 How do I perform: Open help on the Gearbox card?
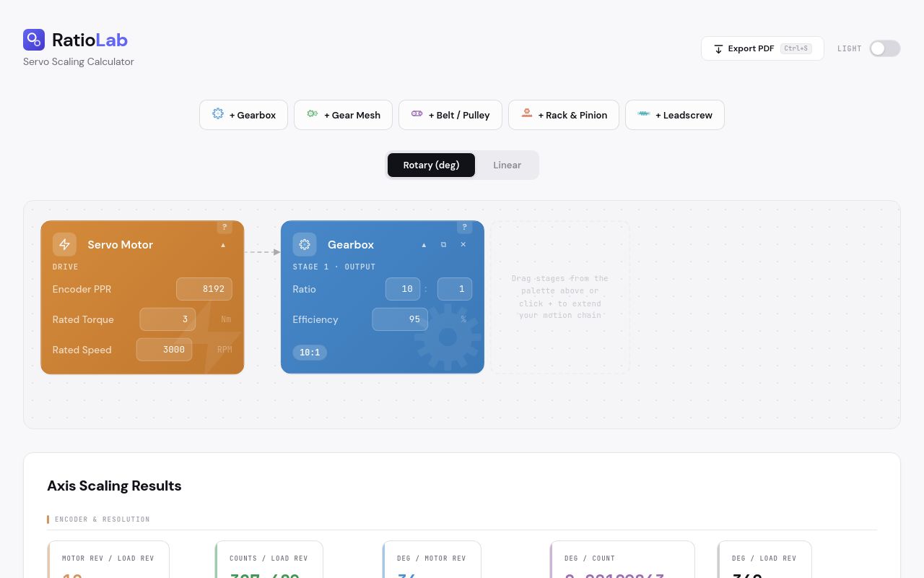[x=465, y=227]
